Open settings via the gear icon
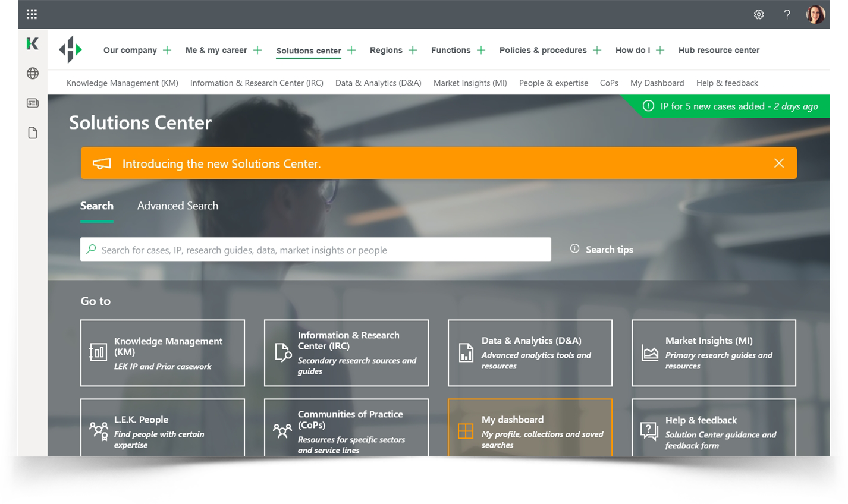Screen dimensions: 848x504 tap(758, 14)
